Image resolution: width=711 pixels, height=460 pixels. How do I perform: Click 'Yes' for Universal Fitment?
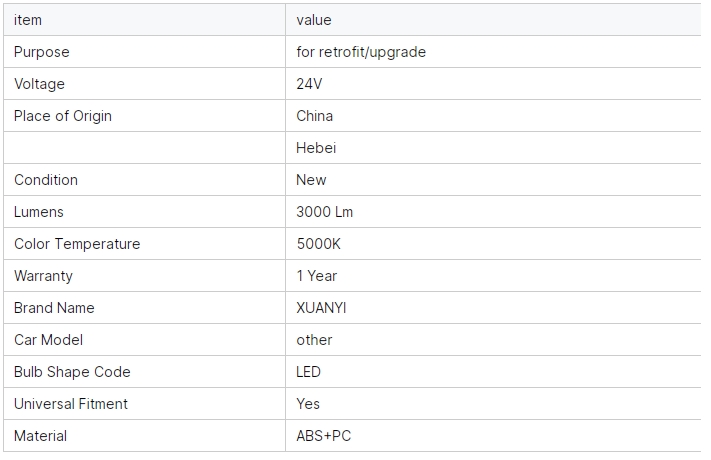[x=308, y=404]
